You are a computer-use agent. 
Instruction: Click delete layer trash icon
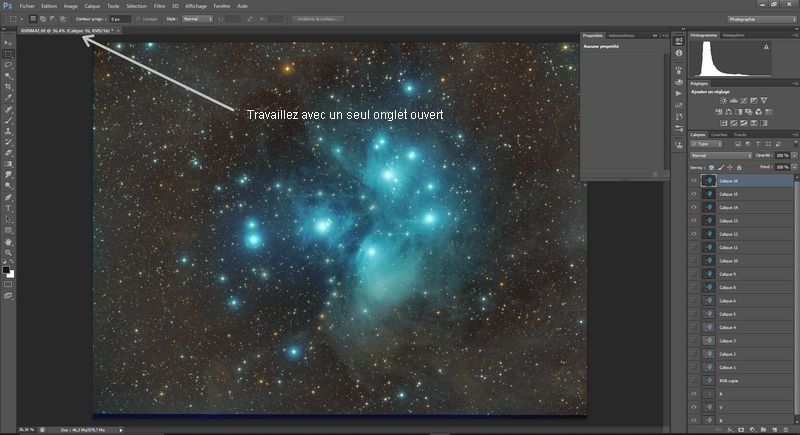click(786, 430)
